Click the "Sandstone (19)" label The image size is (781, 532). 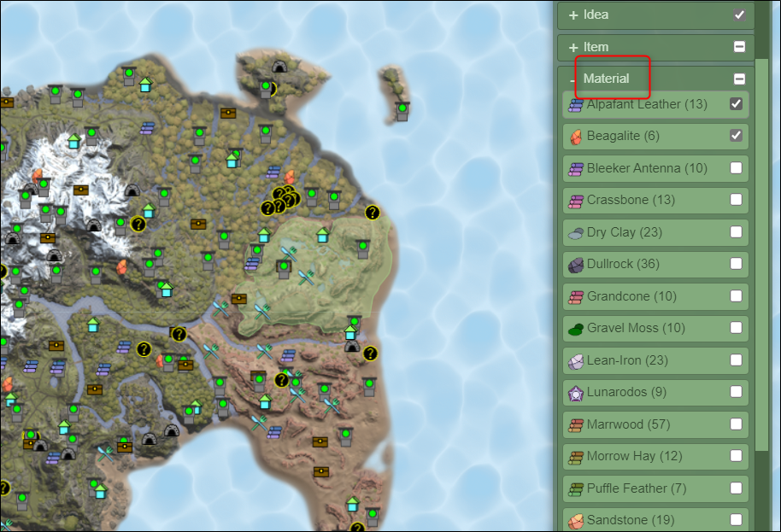point(631,519)
